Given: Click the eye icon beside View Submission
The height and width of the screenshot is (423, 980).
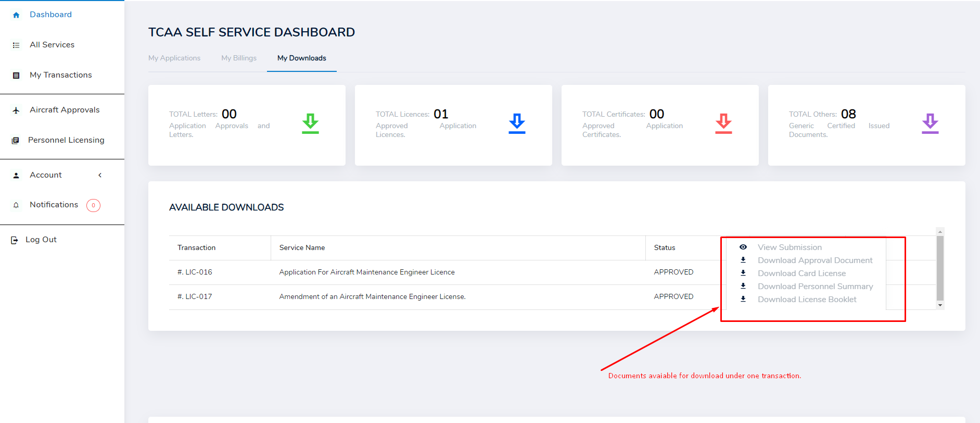Looking at the screenshot, I should (x=743, y=247).
